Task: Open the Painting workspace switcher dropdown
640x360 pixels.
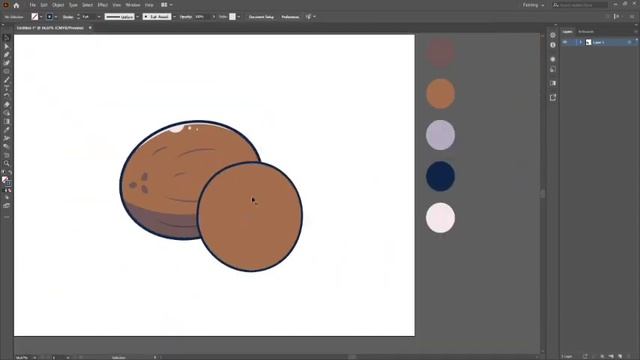Action: 533,5
